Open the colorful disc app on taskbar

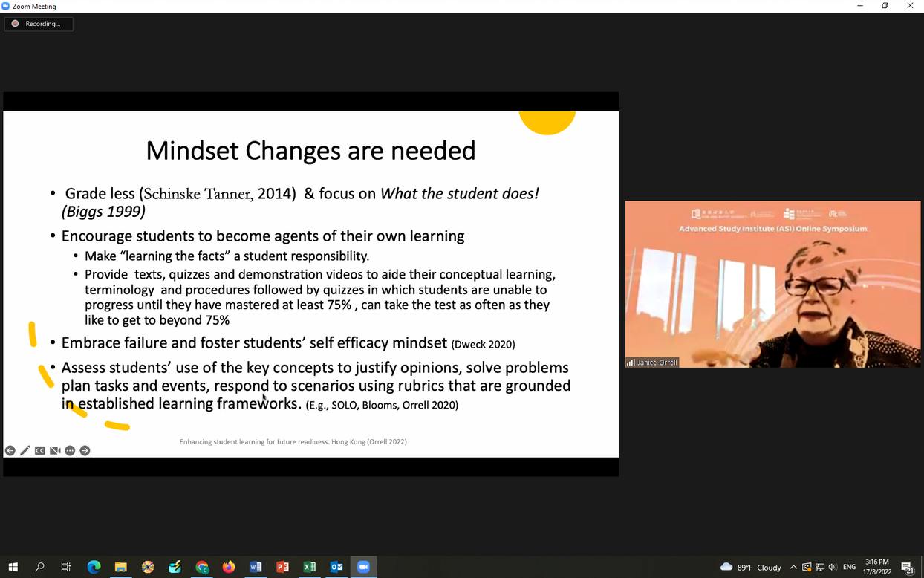tap(148, 567)
